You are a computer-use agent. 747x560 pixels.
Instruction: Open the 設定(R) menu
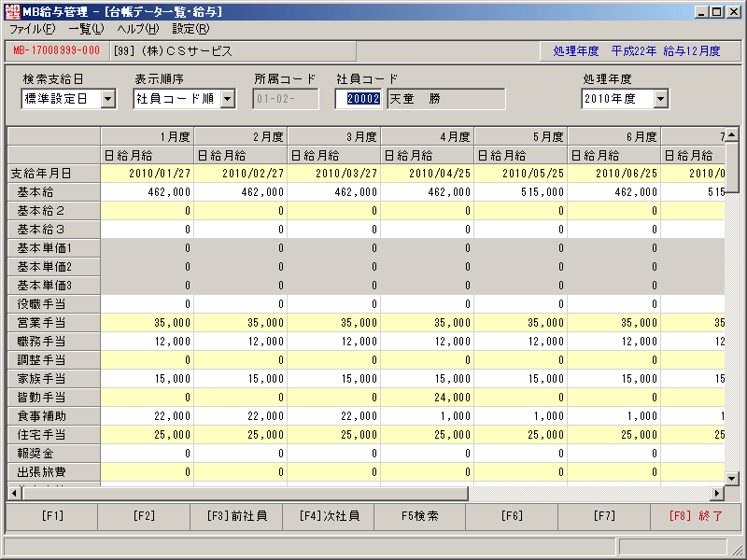coord(190,29)
